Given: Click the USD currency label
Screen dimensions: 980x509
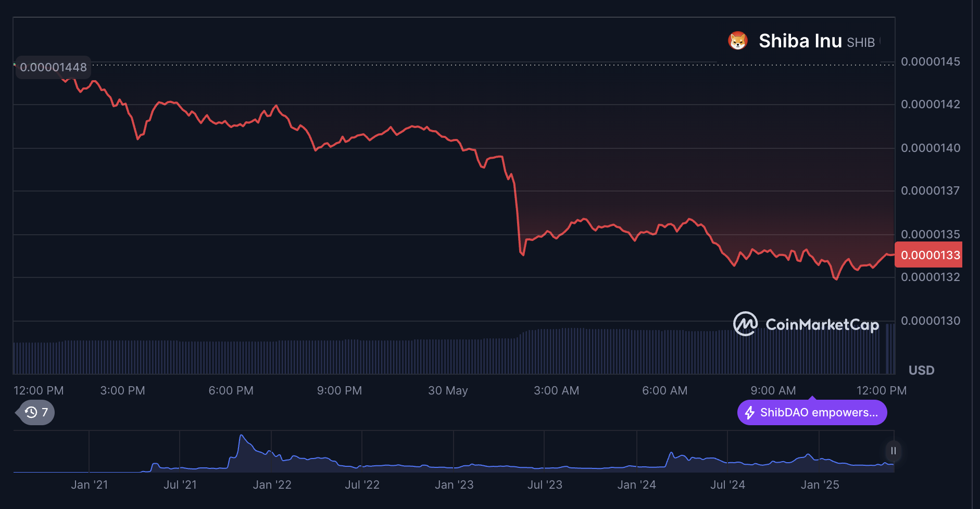Looking at the screenshot, I should 921,370.
